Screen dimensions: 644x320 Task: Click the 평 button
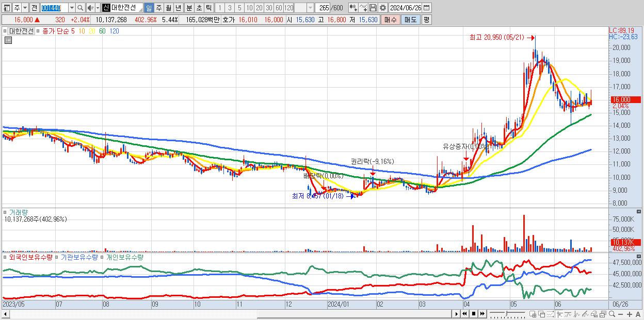pyautogui.click(x=426, y=20)
